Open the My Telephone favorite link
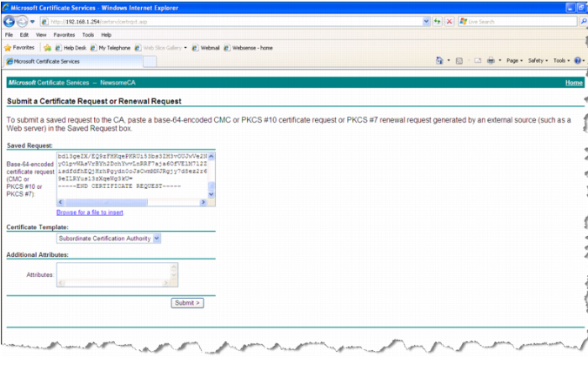Viewport: 588px width, 377px height. (111, 48)
